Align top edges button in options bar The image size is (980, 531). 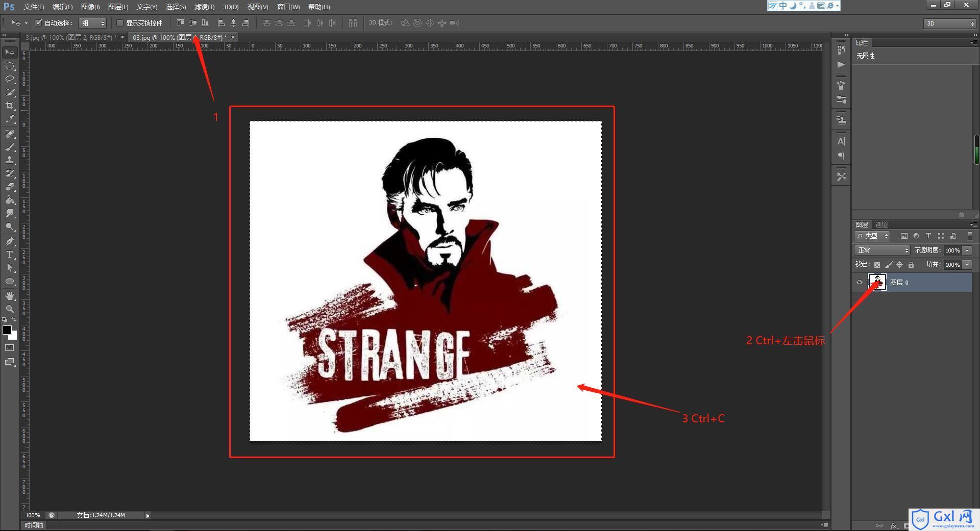point(180,23)
